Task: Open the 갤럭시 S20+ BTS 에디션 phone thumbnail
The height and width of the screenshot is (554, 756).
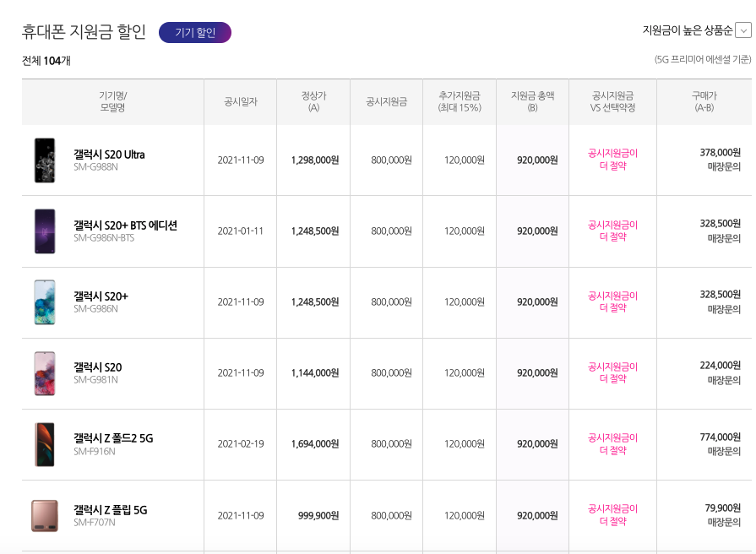Action: click(45, 231)
